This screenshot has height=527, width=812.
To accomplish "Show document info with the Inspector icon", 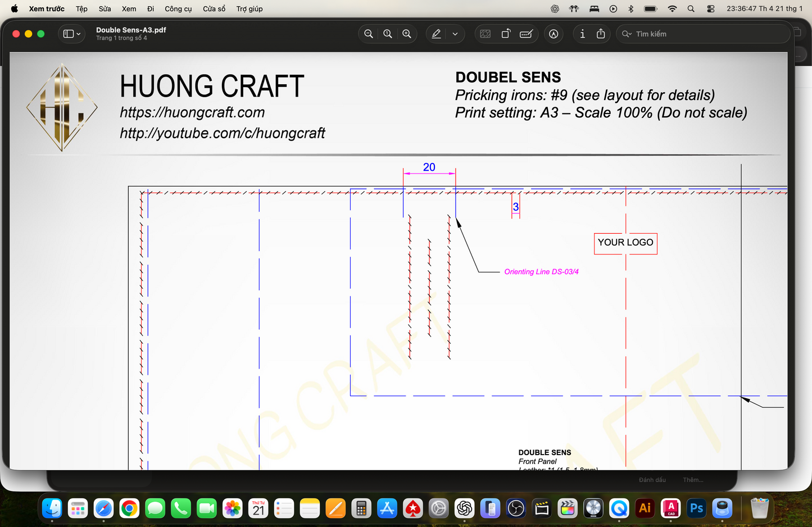I will pyautogui.click(x=582, y=34).
